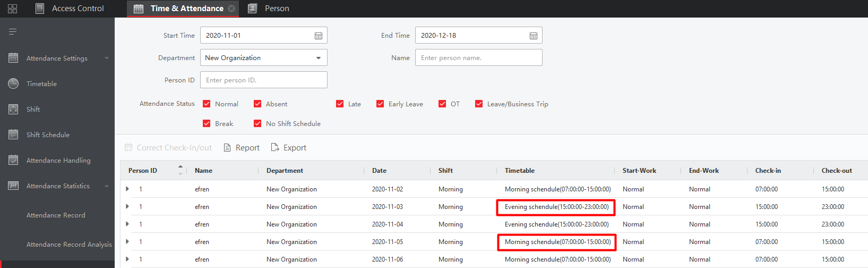The image size is (868, 268).
Task: Click the Check-in column header
Action: pos(768,171)
